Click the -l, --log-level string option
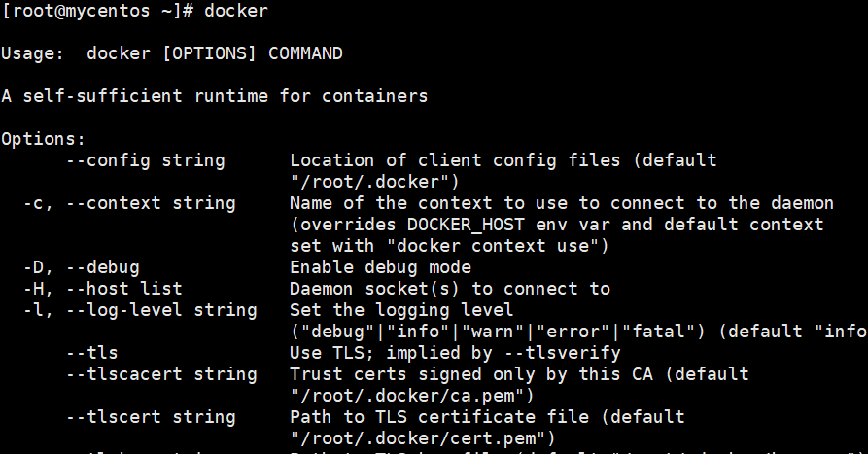The width and height of the screenshot is (868, 454). pos(141,310)
